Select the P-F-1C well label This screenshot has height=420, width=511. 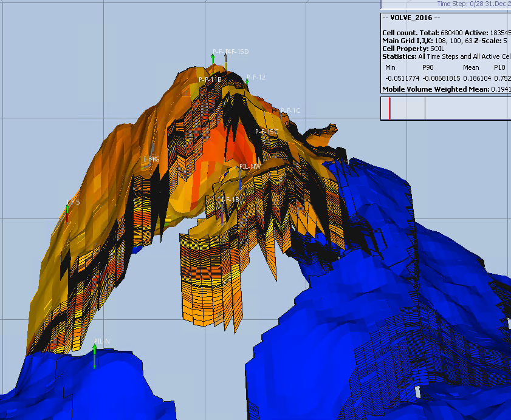coord(290,110)
